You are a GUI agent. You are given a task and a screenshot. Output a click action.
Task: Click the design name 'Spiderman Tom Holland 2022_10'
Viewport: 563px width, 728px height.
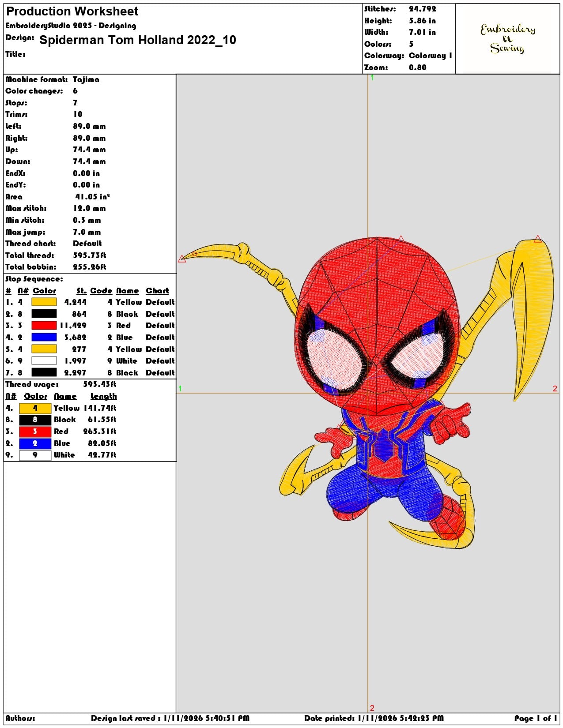click(x=138, y=40)
